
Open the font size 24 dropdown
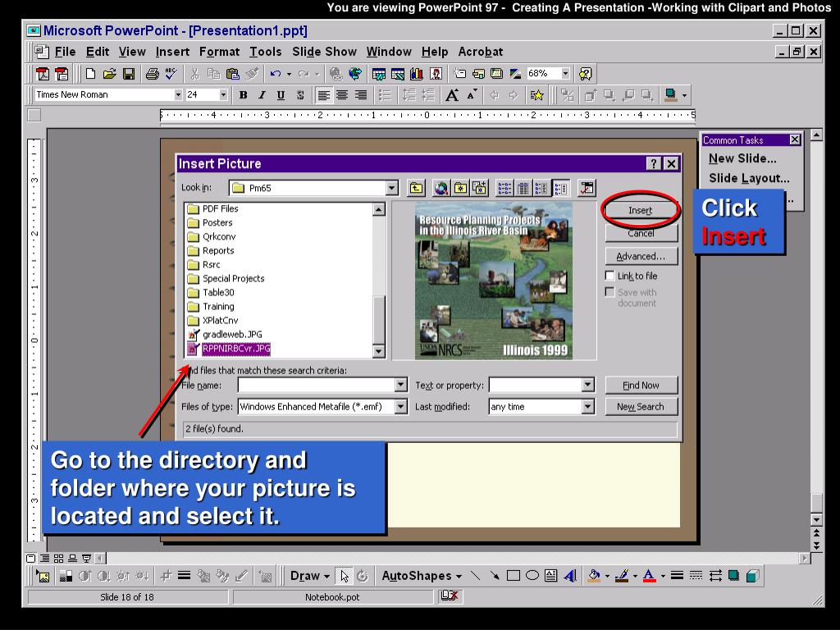coord(223,95)
